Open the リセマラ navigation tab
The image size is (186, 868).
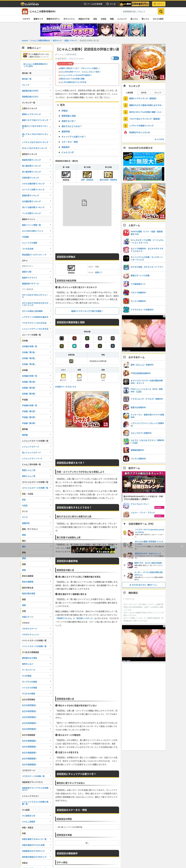[26, 19]
